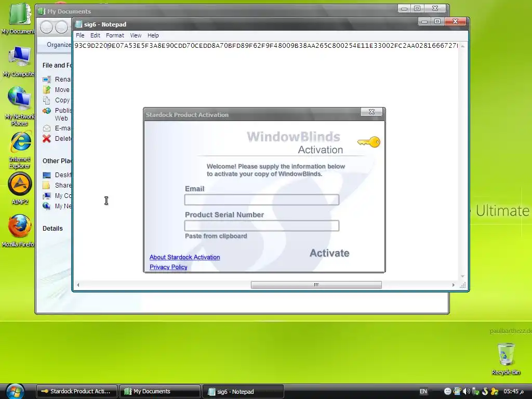Viewport: 532px width, 399px height.
Task: Click the Activate button
Action: coord(329,253)
